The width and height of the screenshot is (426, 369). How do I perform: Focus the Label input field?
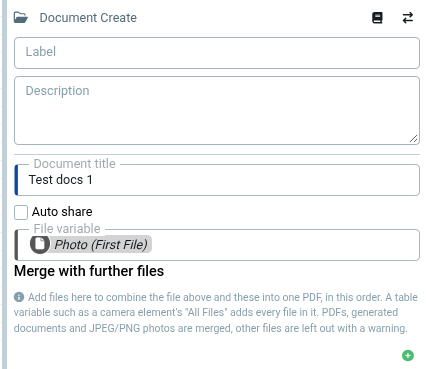click(217, 53)
